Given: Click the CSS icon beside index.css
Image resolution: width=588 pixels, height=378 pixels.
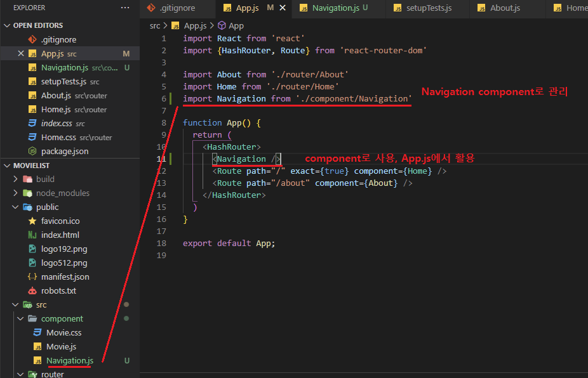Looking at the screenshot, I should [x=32, y=123].
